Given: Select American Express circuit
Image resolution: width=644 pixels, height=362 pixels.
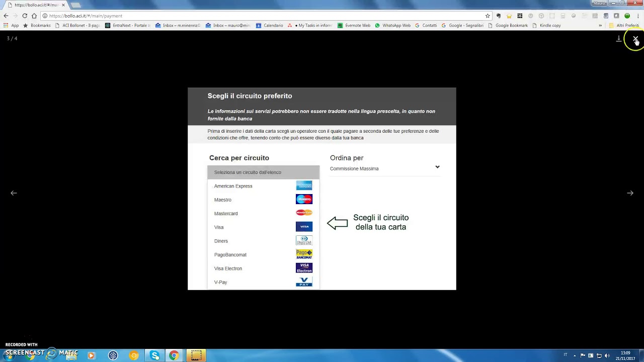Looking at the screenshot, I should 263,186.
